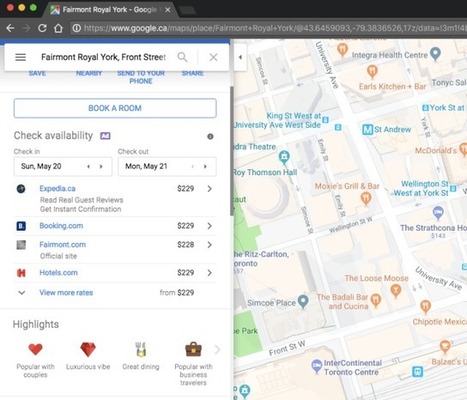The image size is (467, 400).
Task: Expand View more rates
Action: (x=66, y=293)
